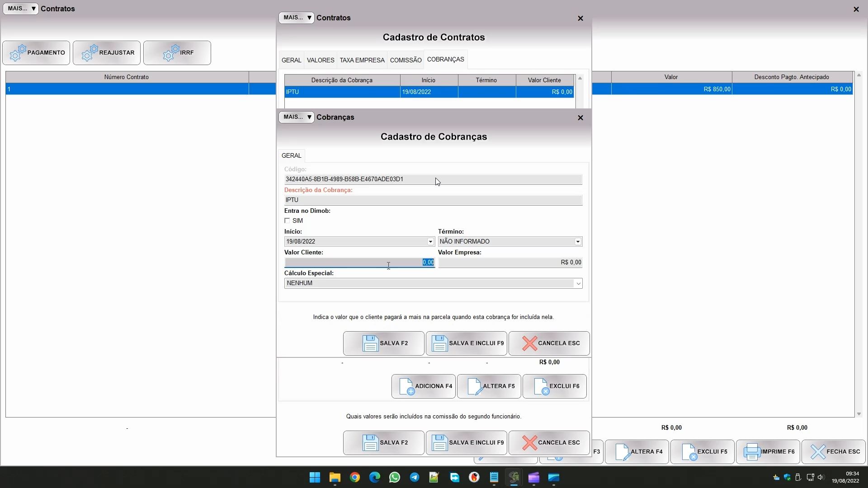This screenshot has height=488, width=868.
Task: Tick the SIM checkbox for Dimob
Action: 287,221
